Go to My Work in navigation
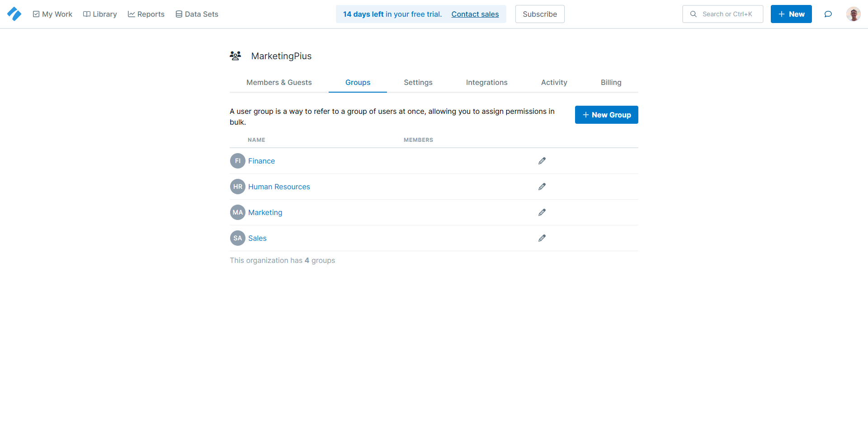The image size is (868, 435). [52, 14]
